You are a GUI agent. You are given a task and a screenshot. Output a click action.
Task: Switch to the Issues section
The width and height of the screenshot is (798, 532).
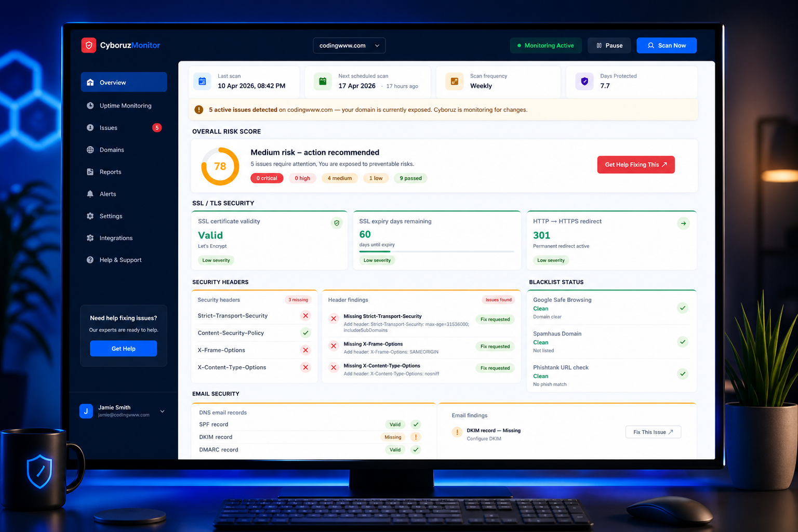[x=108, y=127]
